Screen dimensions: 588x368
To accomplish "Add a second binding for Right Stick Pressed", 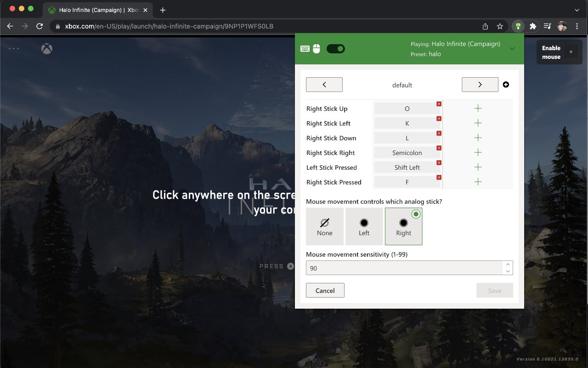I will tap(478, 182).
